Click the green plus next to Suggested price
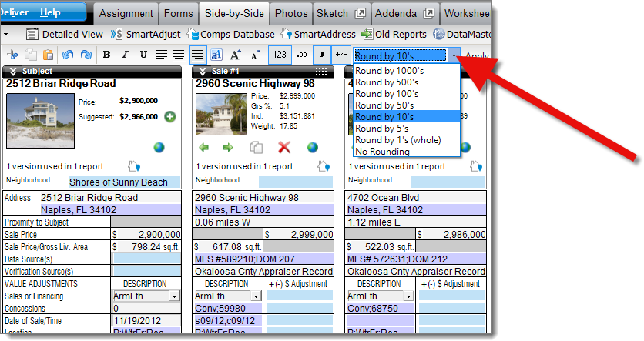The image size is (644, 341). (x=169, y=116)
